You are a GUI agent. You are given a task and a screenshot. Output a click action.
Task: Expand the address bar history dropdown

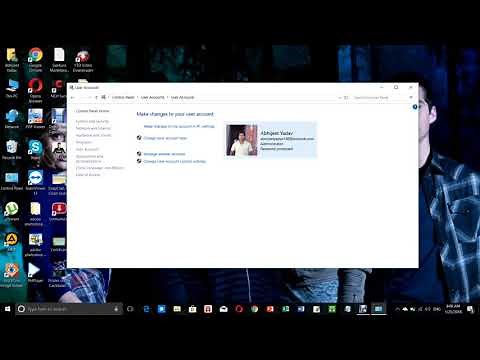pyautogui.click(x=340, y=97)
